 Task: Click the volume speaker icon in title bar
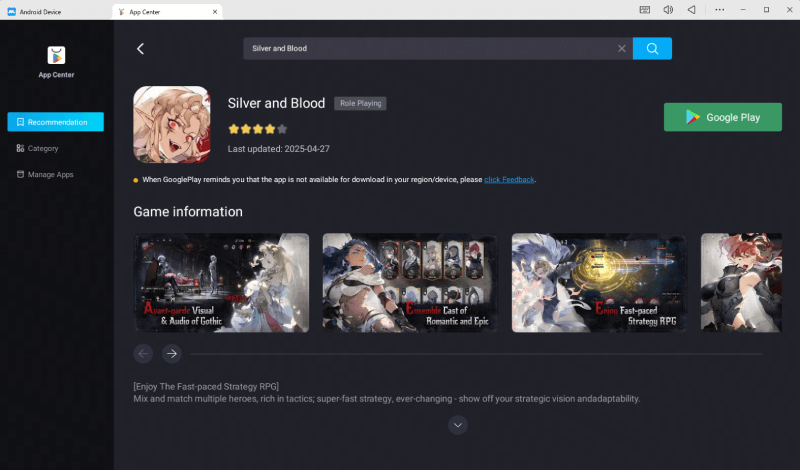(x=668, y=10)
